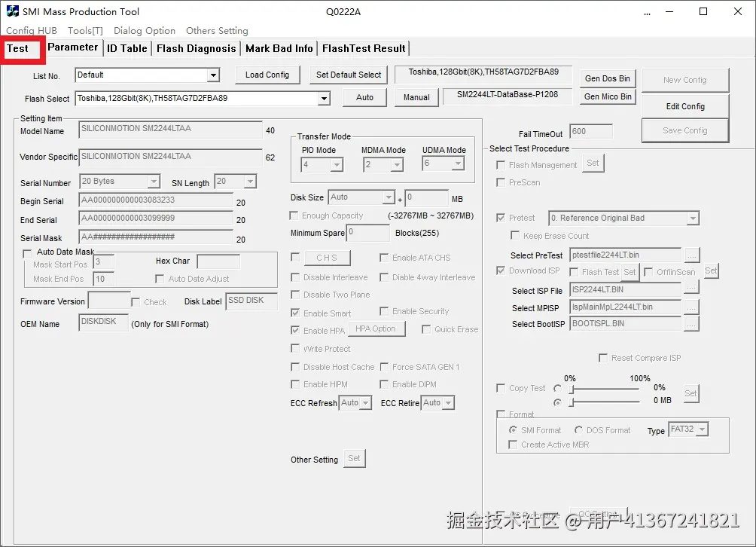Screen dimensions: 756x547
Task: Toggle the Force SATA GEN 1 checkbox
Action: (384, 367)
